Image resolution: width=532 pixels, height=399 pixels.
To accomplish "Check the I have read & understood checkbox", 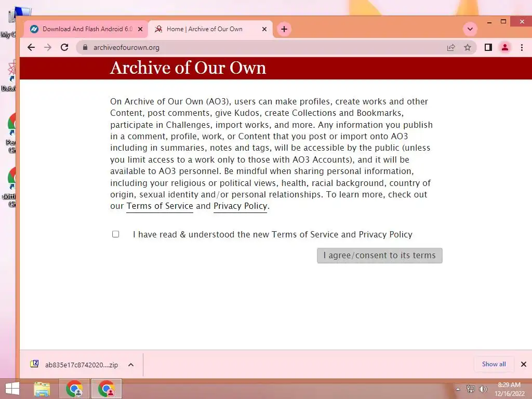I will pos(116,234).
